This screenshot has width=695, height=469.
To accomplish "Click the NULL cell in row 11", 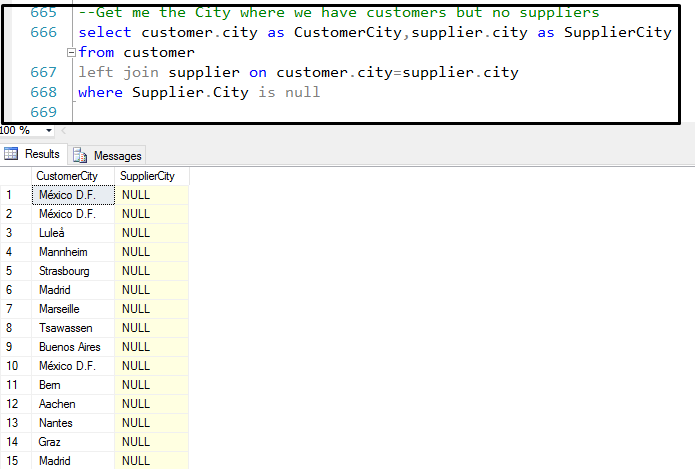I will coord(152,385).
